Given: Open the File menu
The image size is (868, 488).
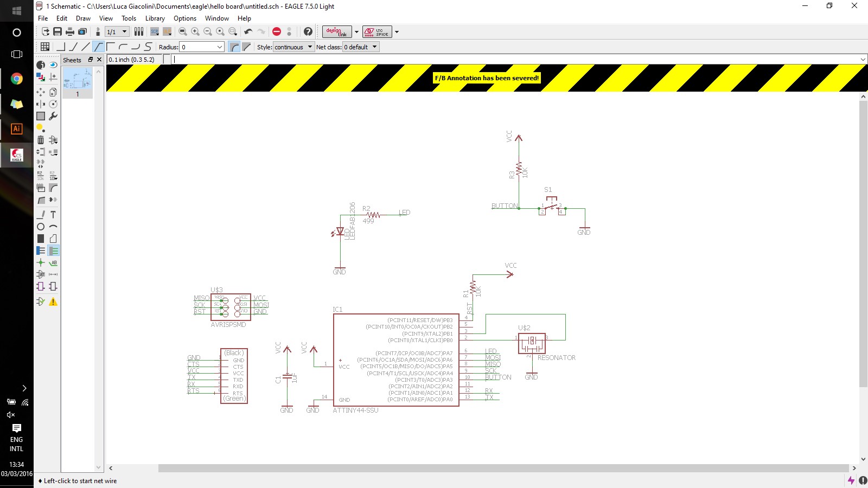Looking at the screenshot, I should 43,18.
